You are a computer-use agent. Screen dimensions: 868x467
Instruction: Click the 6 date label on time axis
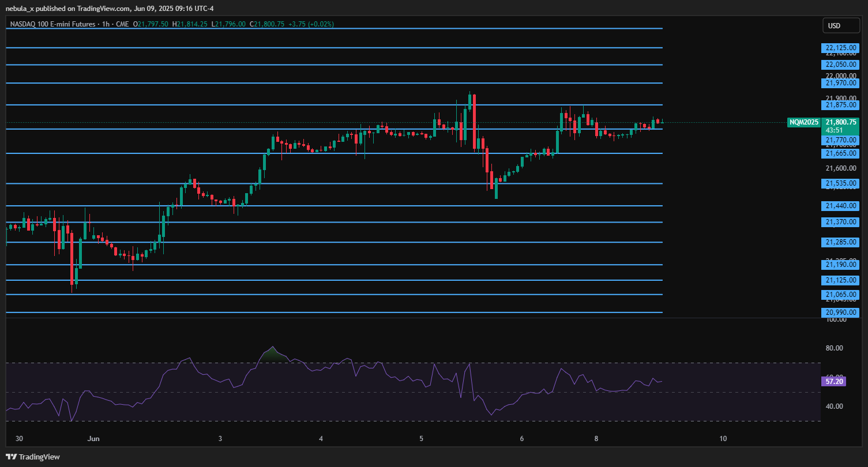[x=521, y=439]
